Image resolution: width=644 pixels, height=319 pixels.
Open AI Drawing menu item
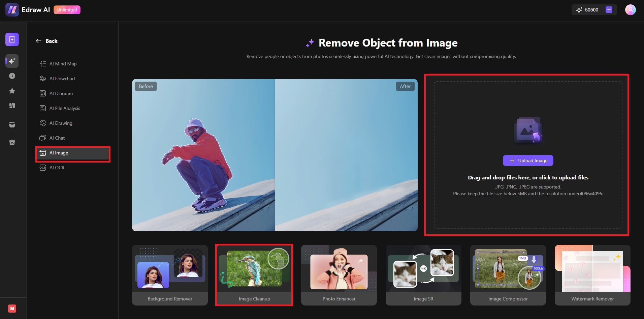72,123
